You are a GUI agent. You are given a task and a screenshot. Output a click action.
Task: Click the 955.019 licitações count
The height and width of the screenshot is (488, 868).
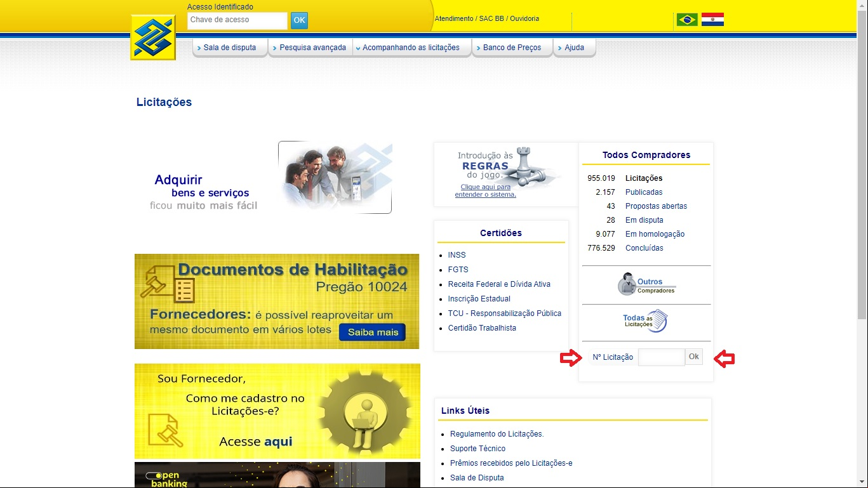point(601,178)
